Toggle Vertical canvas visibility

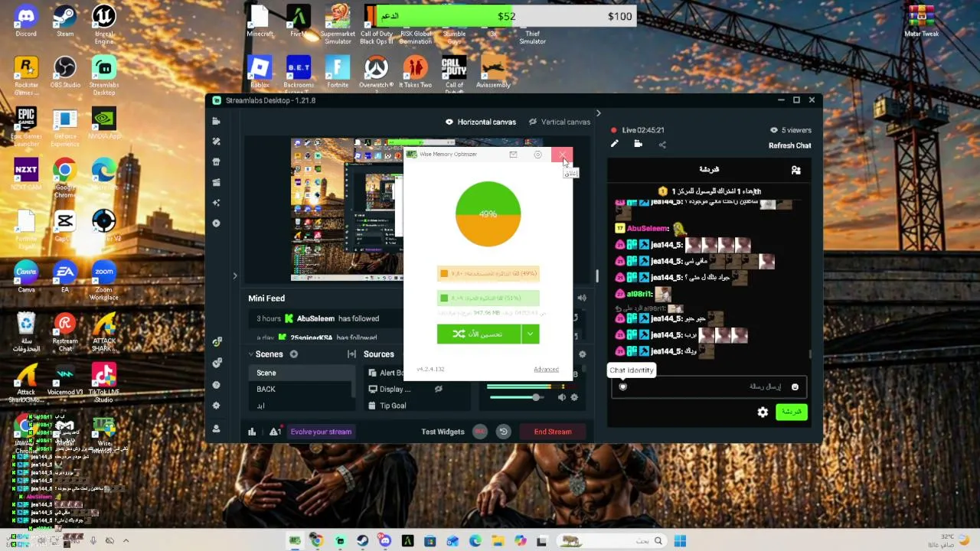[x=533, y=122]
